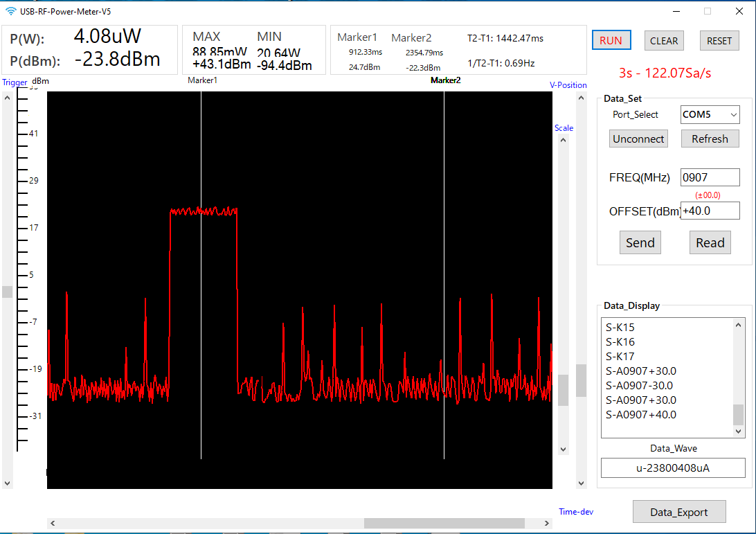Click the MAX +43.1dBm value
This screenshot has width=756, height=534.
[222, 64]
